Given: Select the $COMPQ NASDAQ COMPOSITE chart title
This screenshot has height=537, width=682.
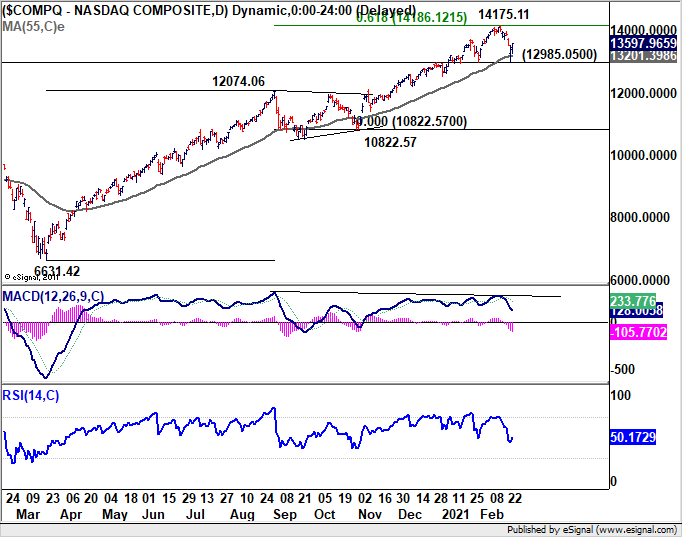Looking at the screenshot, I should [209, 10].
